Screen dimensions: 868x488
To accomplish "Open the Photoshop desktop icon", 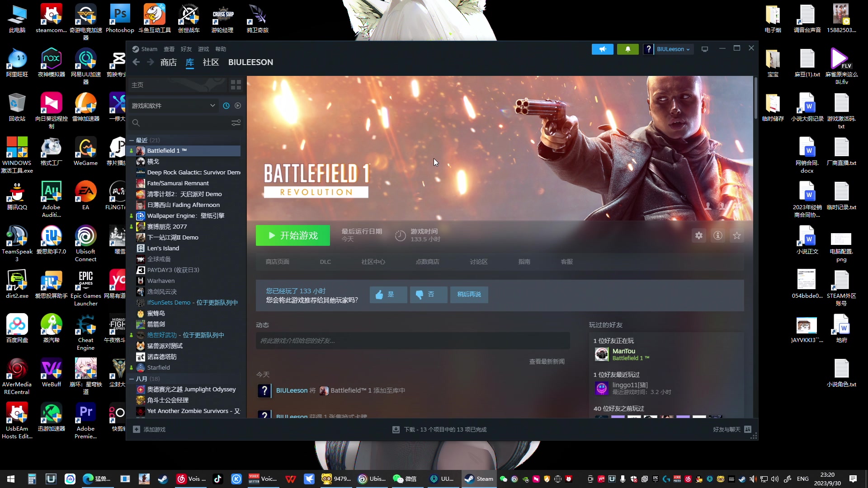I will coord(120,19).
